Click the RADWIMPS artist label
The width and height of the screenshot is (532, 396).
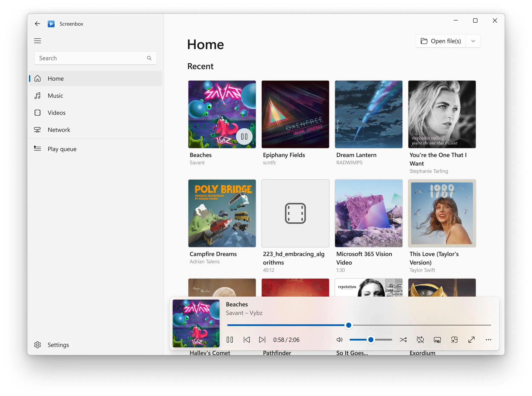(x=349, y=163)
